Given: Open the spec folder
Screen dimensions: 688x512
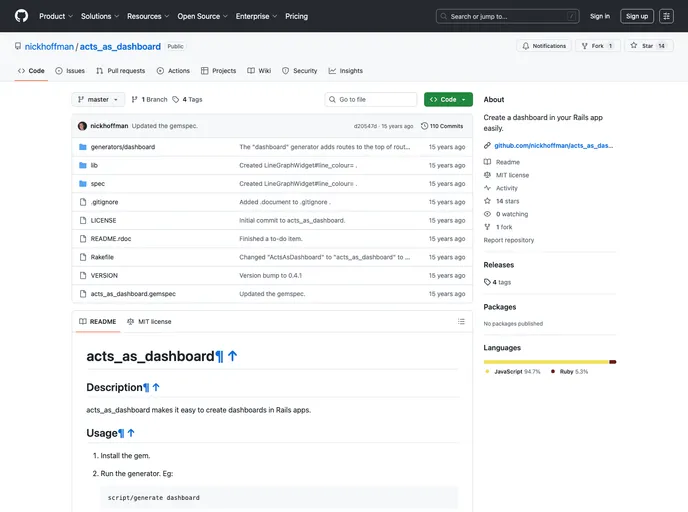Looking at the screenshot, I should pyautogui.click(x=98, y=184).
